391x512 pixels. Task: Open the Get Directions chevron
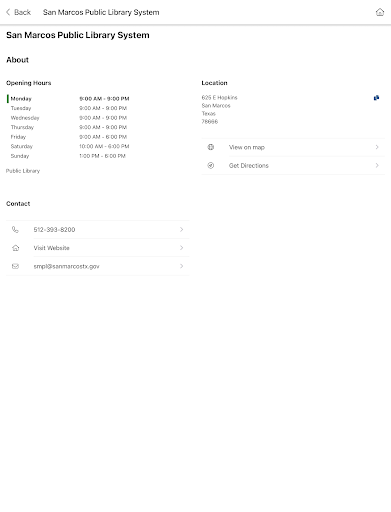pyautogui.click(x=377, y=165)
